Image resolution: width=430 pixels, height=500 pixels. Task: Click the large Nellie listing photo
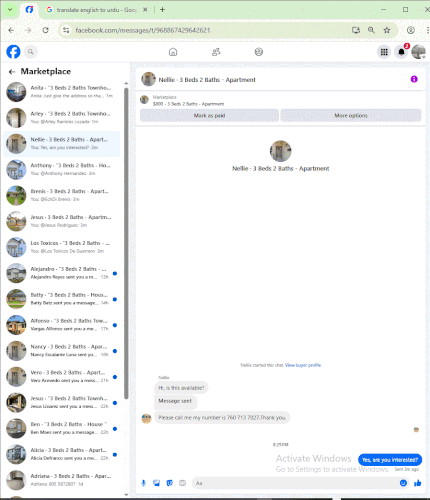pos(280,151)
